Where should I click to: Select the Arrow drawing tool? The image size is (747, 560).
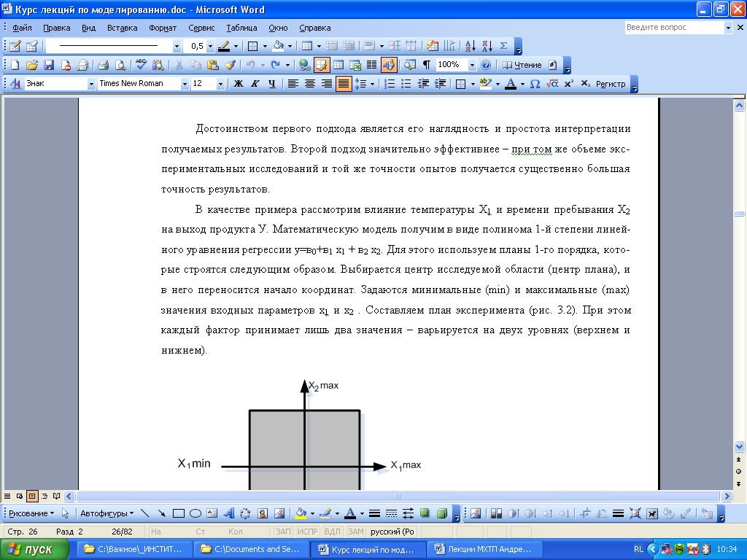click(162, 513)
